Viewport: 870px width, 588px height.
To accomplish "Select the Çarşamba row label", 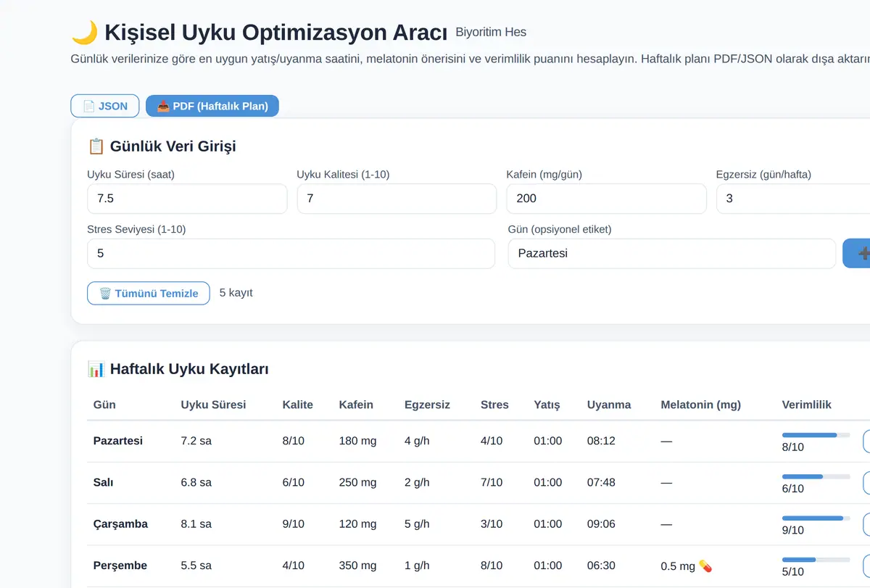I will point(120,523).
